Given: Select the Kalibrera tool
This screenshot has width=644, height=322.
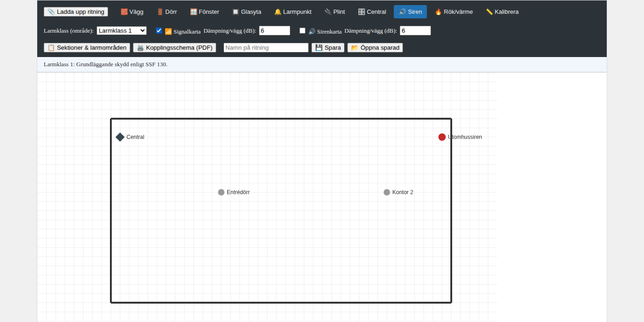Looking at the screenshot, I should click(502, 12).
